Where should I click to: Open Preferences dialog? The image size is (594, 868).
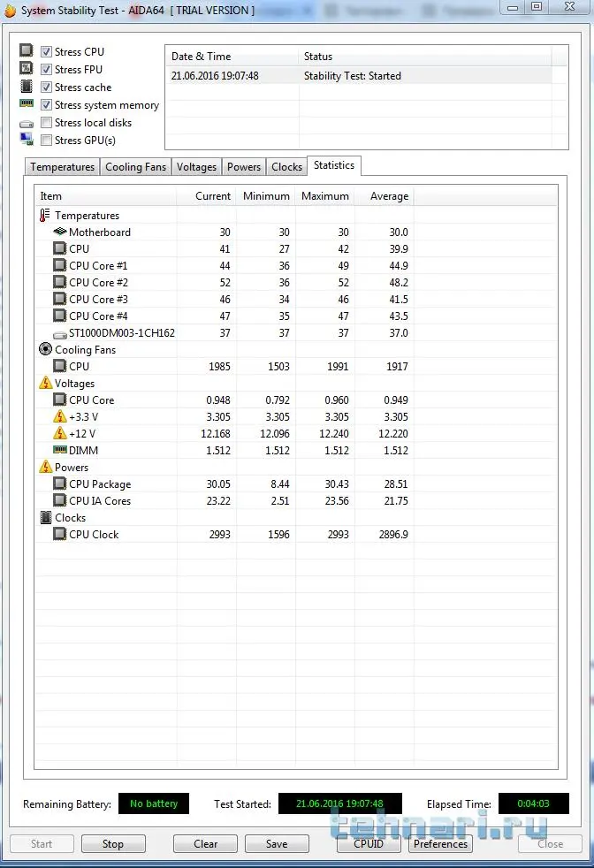441,843
